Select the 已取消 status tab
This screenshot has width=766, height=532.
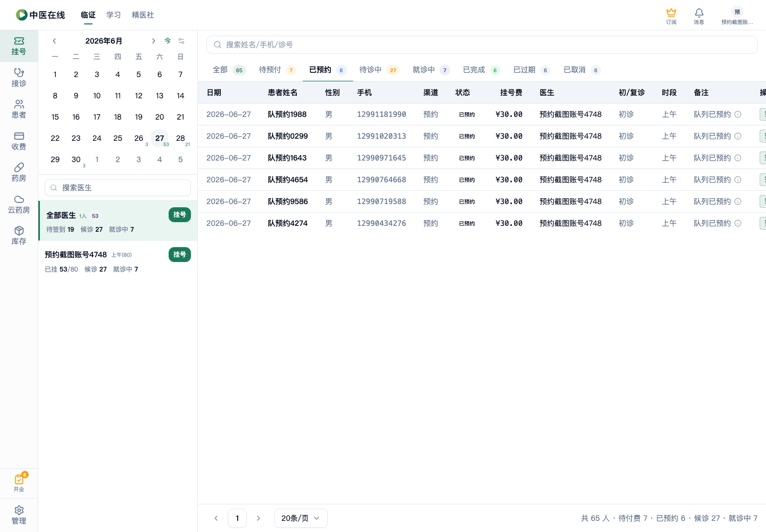[582, 70]
